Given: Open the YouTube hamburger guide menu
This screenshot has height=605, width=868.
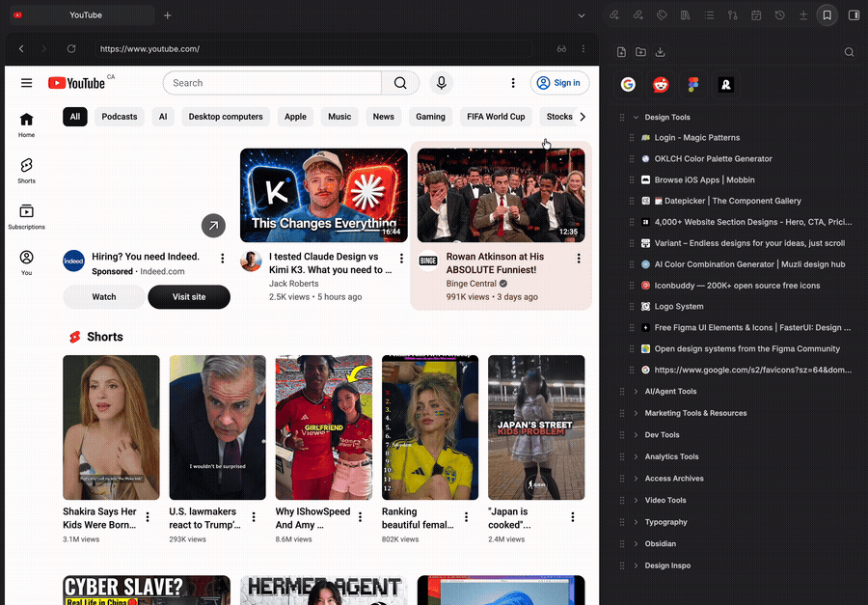Looking at the screenshot, I should point(27,83).
